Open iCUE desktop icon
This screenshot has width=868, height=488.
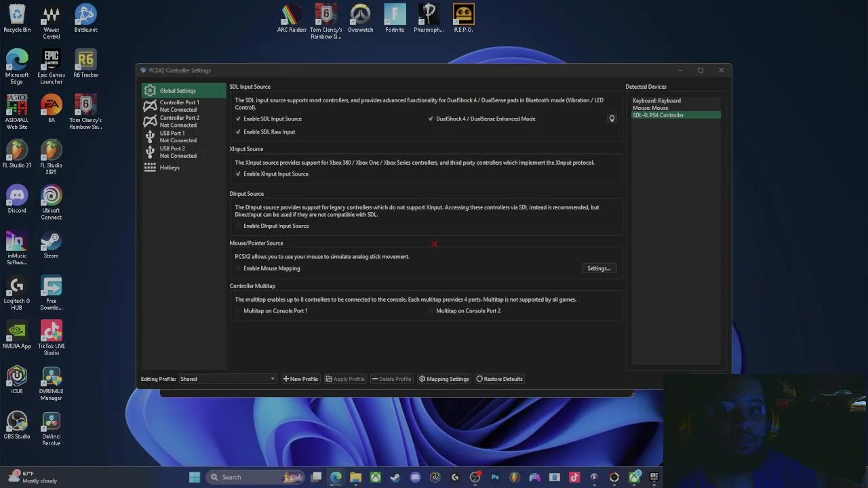coord(17,380)
